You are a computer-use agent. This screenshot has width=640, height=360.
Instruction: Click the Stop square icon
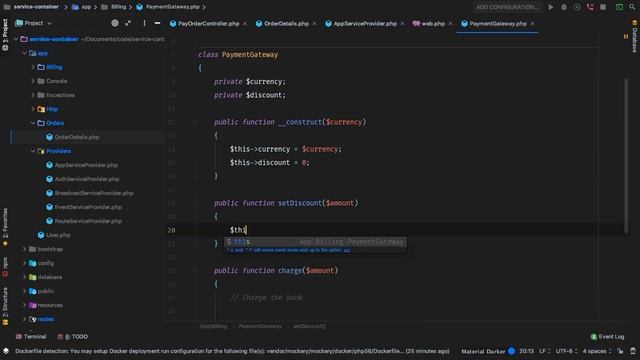point(603,7)
